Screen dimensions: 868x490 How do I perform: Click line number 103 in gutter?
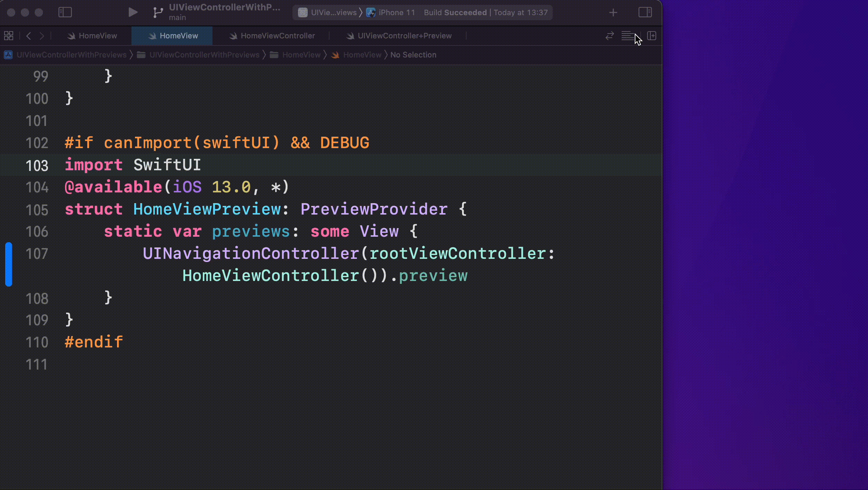pyautogui.click(x=37, y=165)
